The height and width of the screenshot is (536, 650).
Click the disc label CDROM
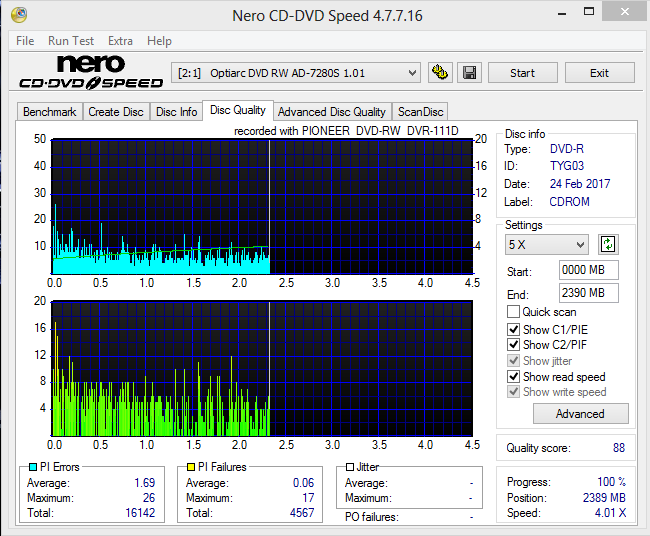[x=570, y=202]
